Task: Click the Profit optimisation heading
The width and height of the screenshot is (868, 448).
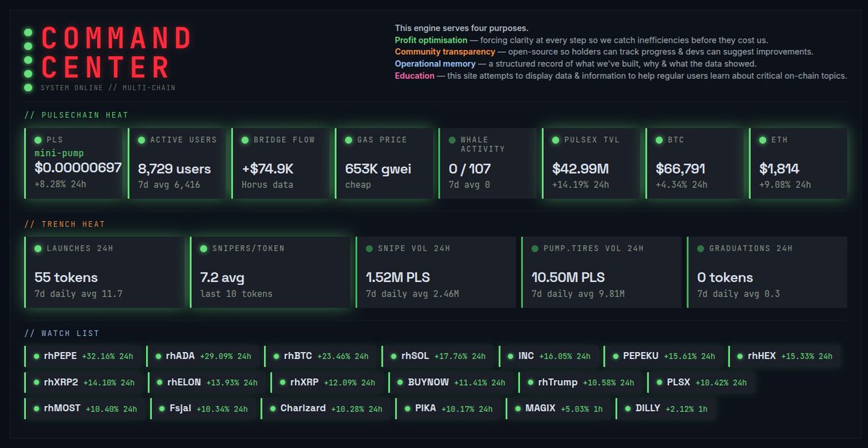Action: click(x=431, y=40)
